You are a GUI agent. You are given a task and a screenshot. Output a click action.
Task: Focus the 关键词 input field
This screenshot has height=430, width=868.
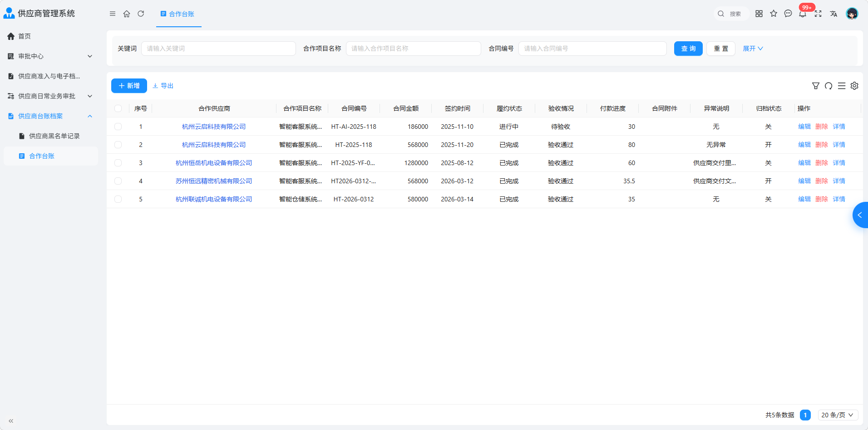[218, 49]
